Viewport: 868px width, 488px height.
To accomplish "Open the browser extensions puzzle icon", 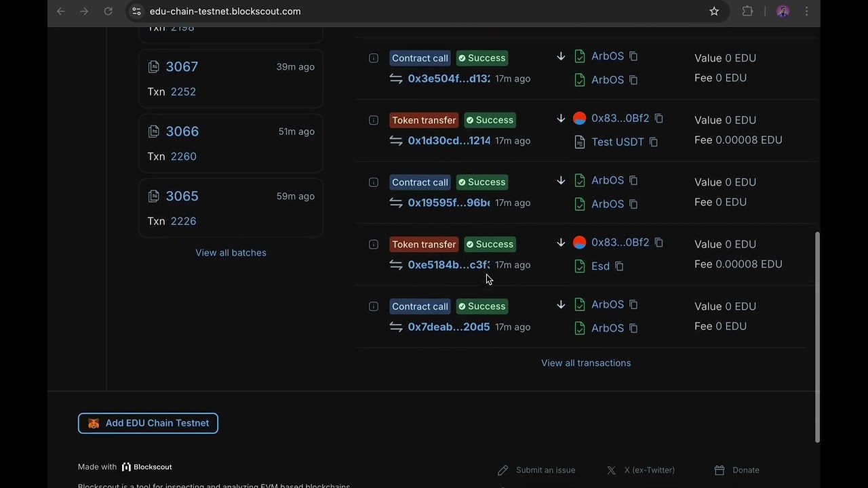I will pyautogui.click(x=748, y=12).
